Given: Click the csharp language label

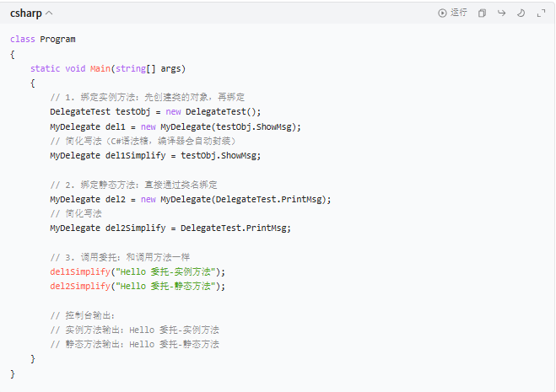Looking at the screenshot, I should coord(25,13).
